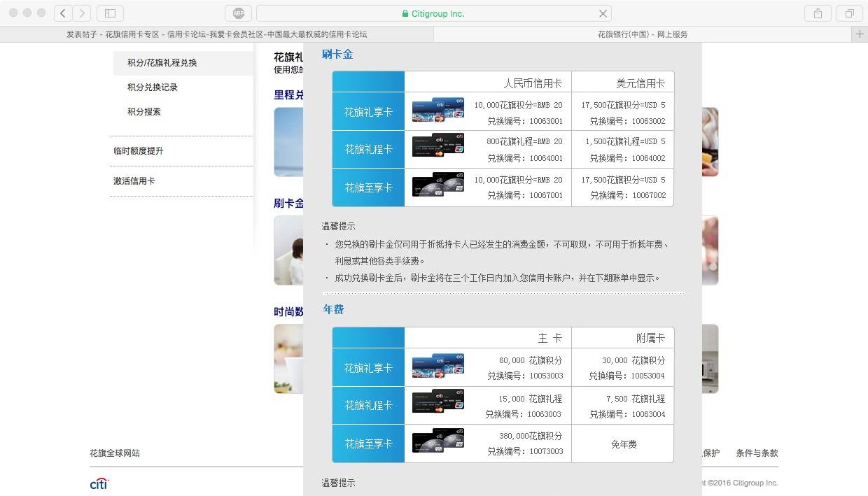Click the 人民币信用卡 column header

coord(533,83)
